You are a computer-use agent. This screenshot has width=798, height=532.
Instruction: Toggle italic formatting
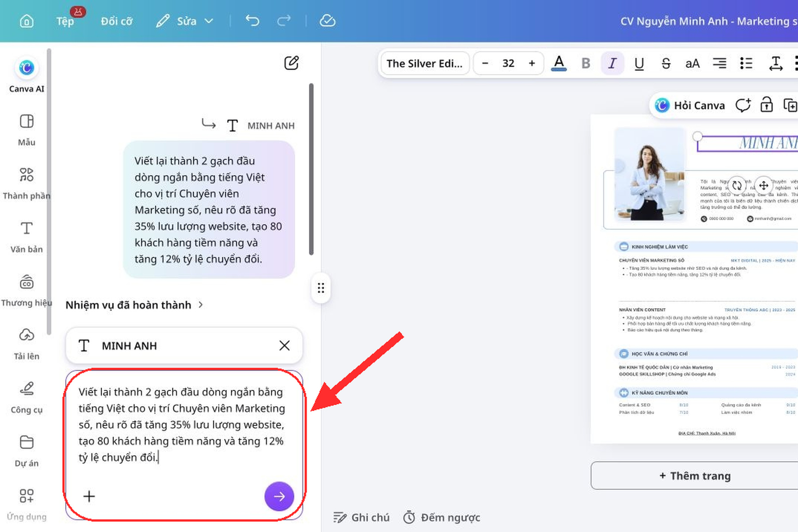click(612, 63)
